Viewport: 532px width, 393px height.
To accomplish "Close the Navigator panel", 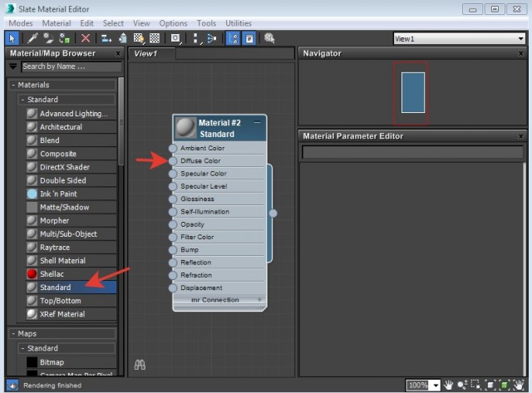I will pyautogui.click(x=521, y=53).
